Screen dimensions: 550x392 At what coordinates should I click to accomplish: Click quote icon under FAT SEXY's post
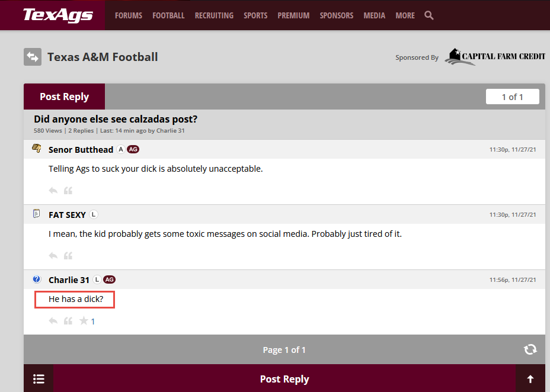coord(68,256)
